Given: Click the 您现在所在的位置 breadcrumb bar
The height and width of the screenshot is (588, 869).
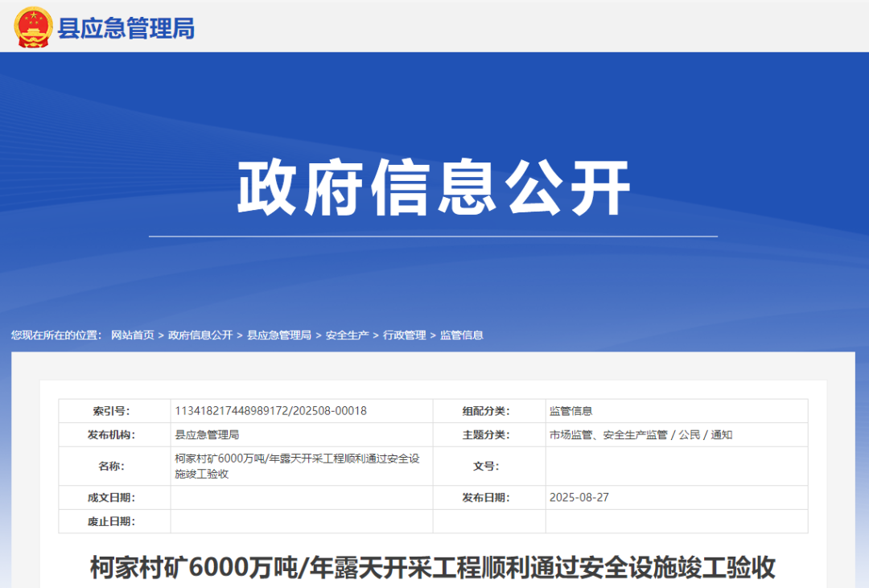Looking at the screenshot, I should pos(56,335).
